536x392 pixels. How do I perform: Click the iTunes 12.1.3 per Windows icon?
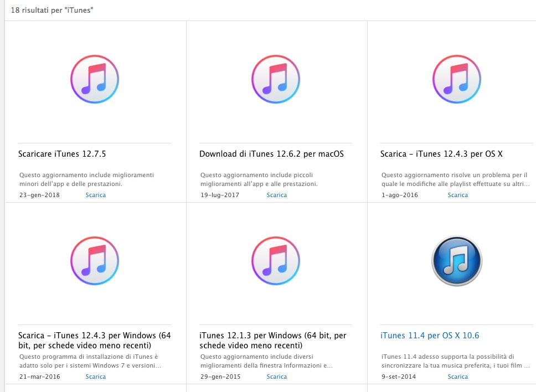click(x=276, y=261)
